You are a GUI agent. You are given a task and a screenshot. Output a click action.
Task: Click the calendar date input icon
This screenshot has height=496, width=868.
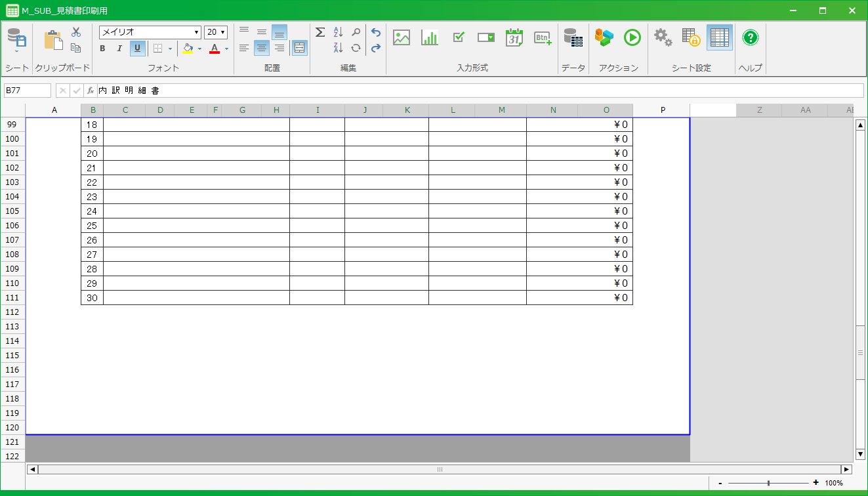point(514,37)
